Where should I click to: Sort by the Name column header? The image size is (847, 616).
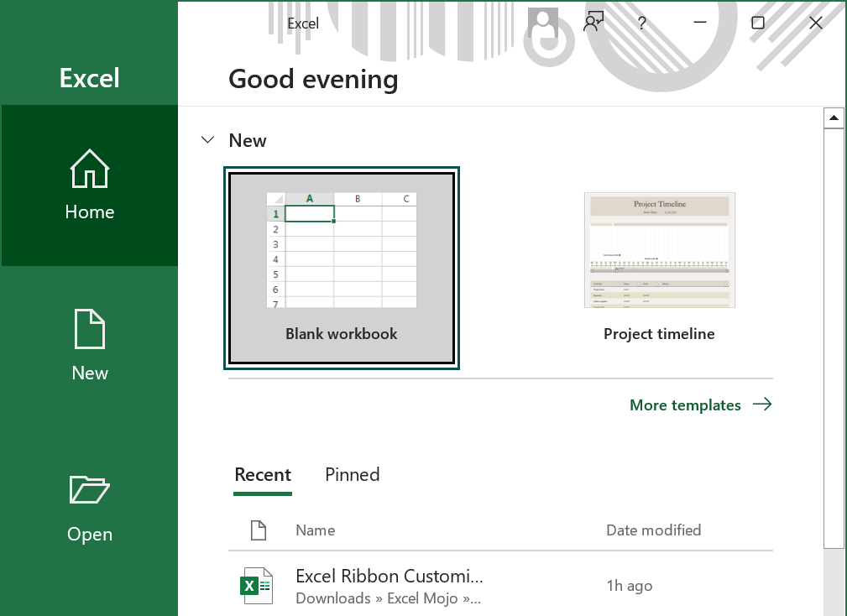[316, 530]
